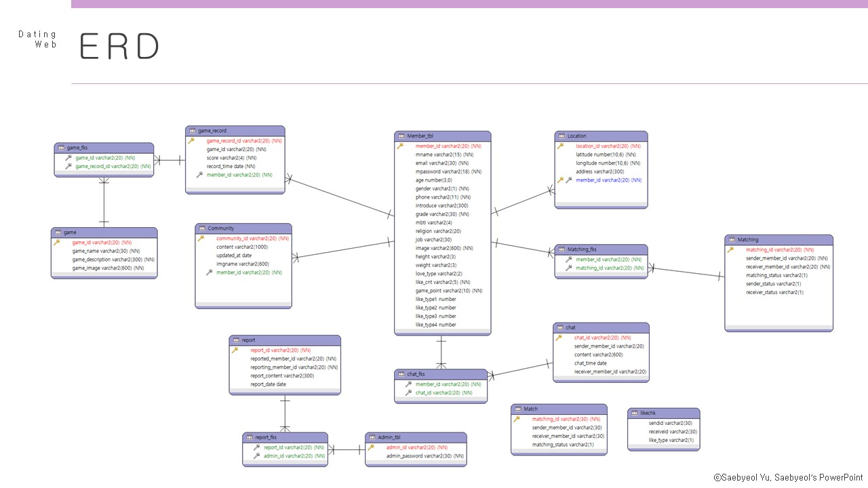Click the table icon in Location header
The image size is (868, 488).
coord(561,136)
